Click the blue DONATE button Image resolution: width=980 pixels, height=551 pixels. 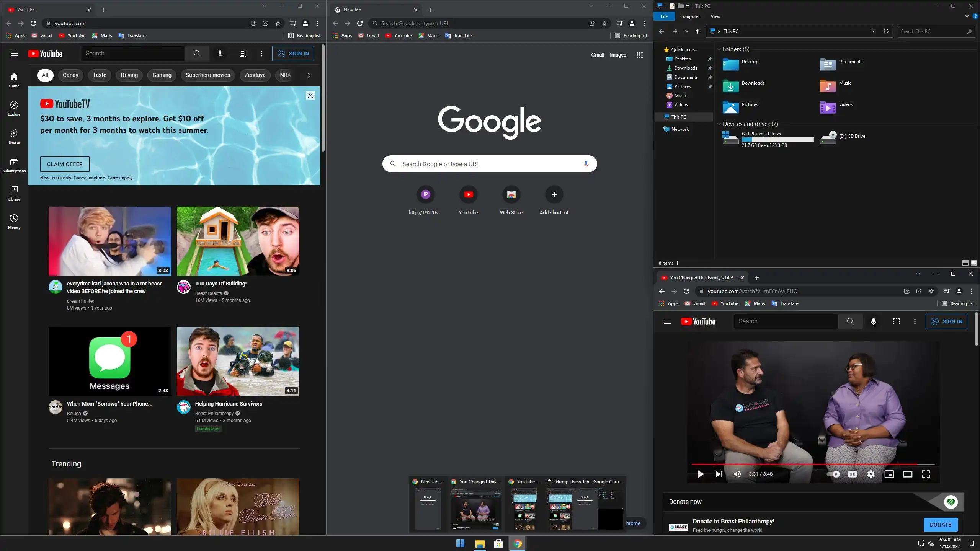point(940,525)
